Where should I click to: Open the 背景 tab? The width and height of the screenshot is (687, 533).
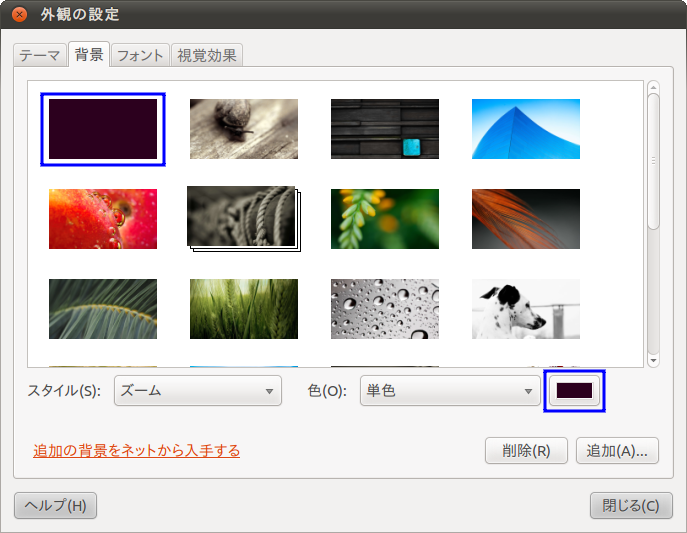89,54
